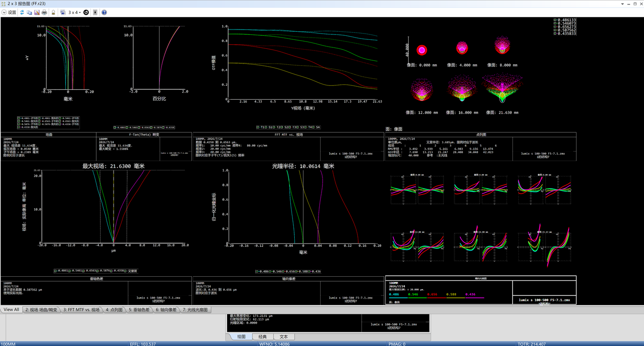
Task: Click spot diagram at 像面: 0.000 mm
Action: point(422,50)
